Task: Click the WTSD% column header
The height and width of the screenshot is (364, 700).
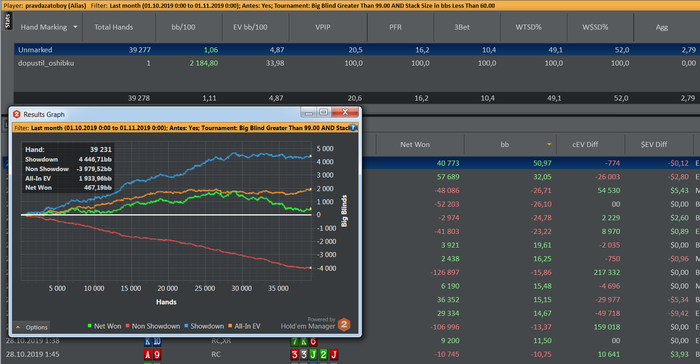Action: click(x=528, y=27)
